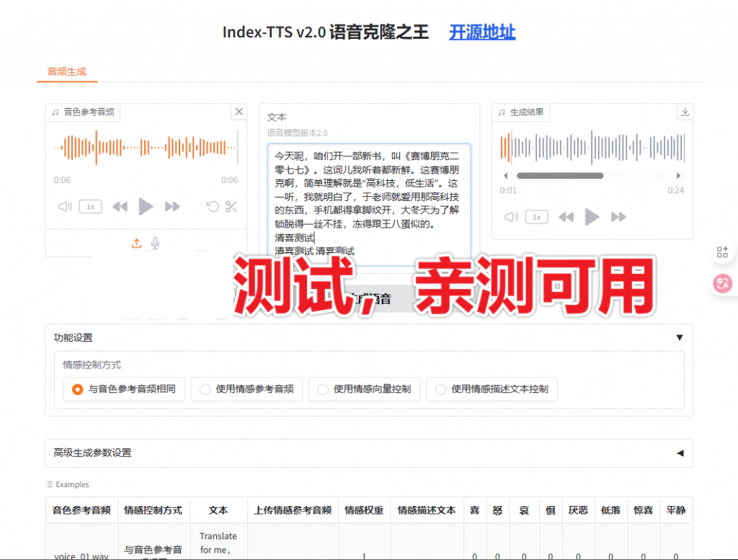Collapse the 功能设置 section
The image size is (738, 560).
(x=679, y=337)
